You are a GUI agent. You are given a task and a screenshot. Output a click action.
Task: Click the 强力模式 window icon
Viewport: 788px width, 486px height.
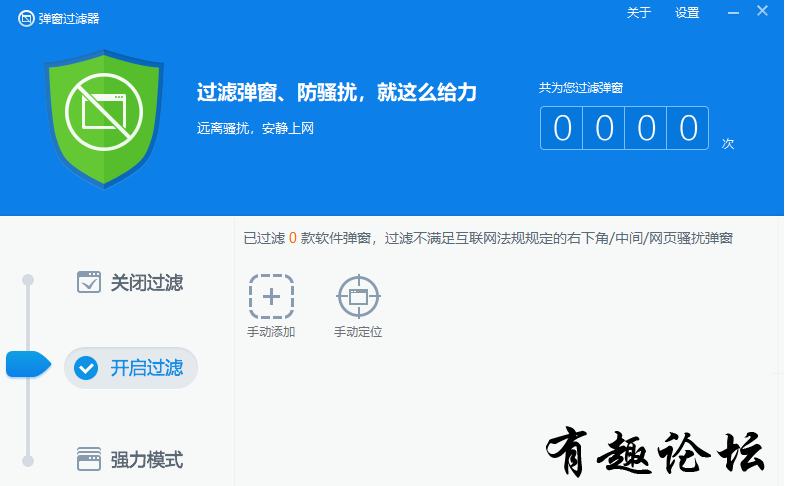coord(89,459)
